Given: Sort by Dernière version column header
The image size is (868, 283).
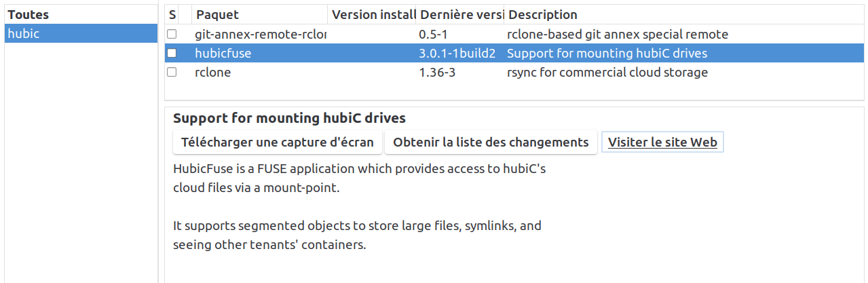Looking at the screenshot, I should 460,14.
